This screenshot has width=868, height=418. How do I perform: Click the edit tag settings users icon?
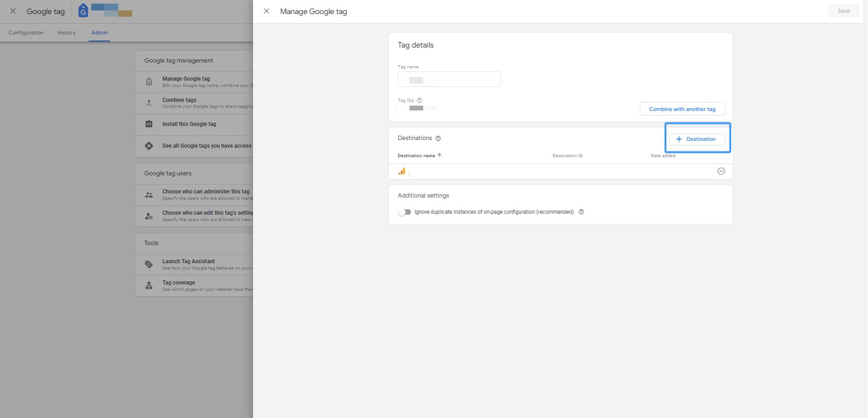149,216
